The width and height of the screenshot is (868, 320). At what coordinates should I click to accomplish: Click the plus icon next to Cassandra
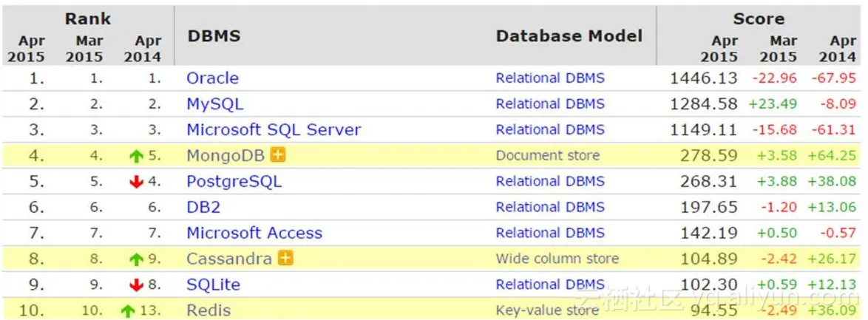285,259
